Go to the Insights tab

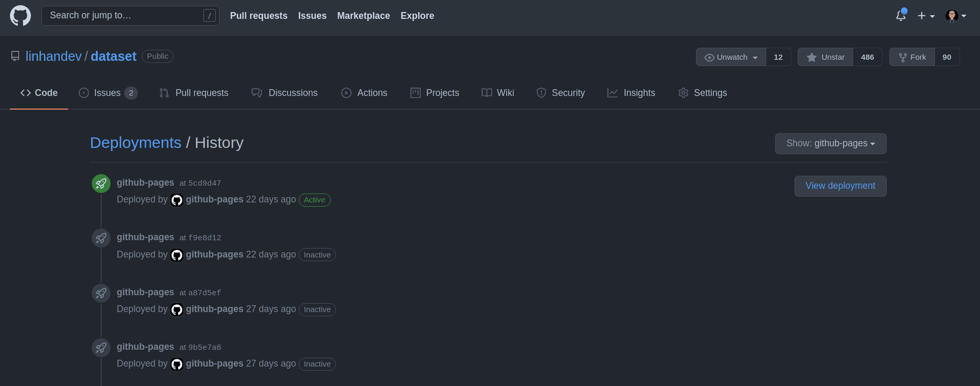click(631, 93)
